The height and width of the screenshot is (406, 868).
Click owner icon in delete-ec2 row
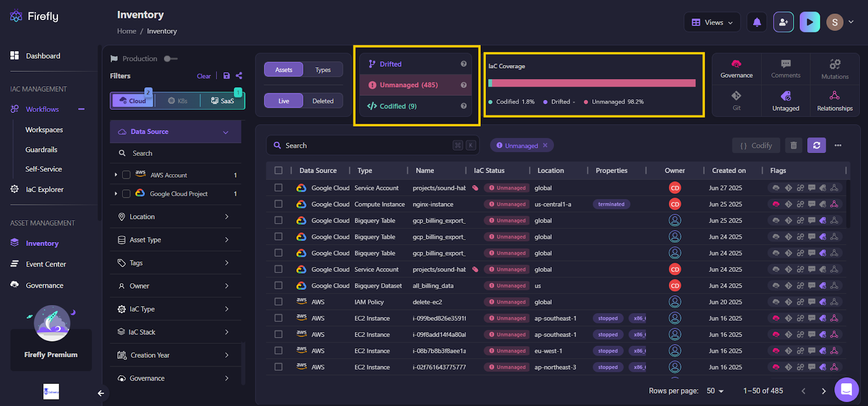pyautogui.click(x=675, y=302)
